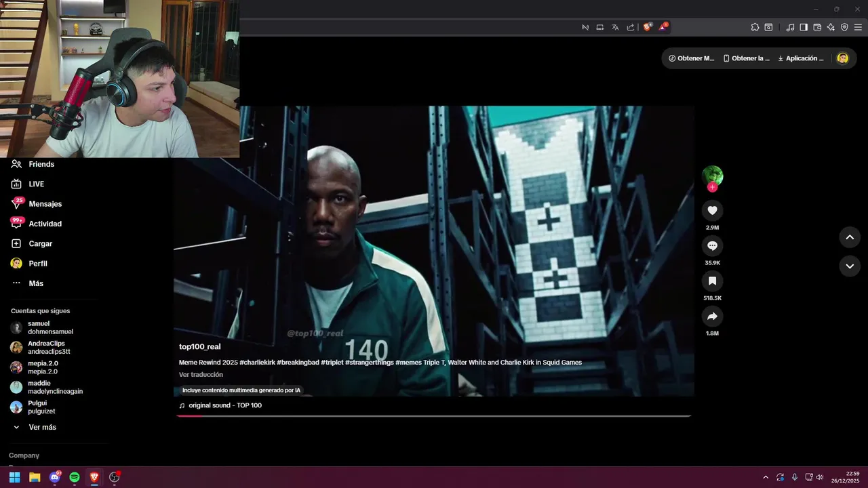The height and width of the screenshot is (488, 868).
Task: Click Obtener la... phone button
Action: pyautogui.click(x=746, y=58)
